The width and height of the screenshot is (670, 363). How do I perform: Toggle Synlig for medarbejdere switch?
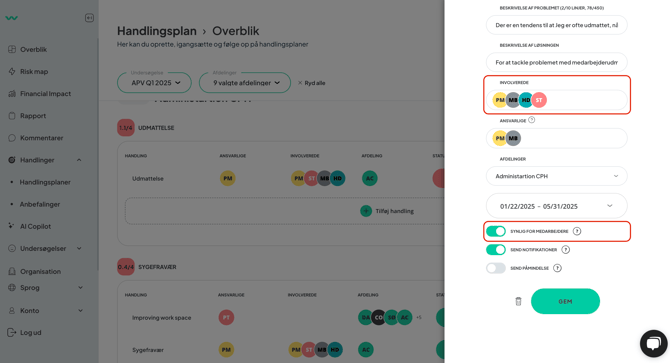coord(496,231)
